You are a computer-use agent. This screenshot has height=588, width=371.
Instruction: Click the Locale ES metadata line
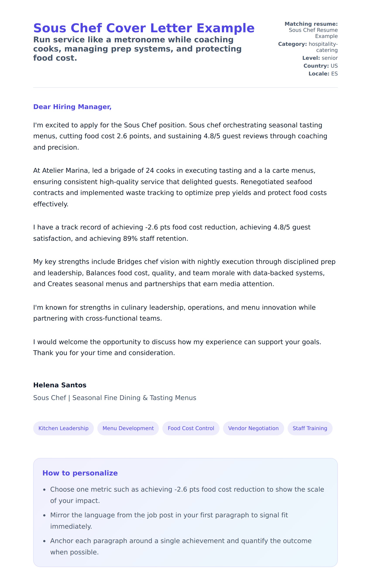click(323, 73)
